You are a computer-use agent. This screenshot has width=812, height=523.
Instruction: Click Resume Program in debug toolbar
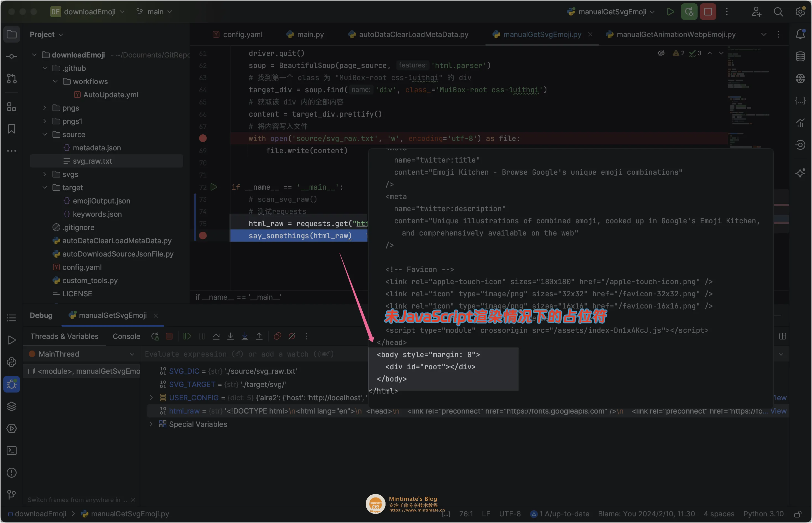click(x=187, y=336)
